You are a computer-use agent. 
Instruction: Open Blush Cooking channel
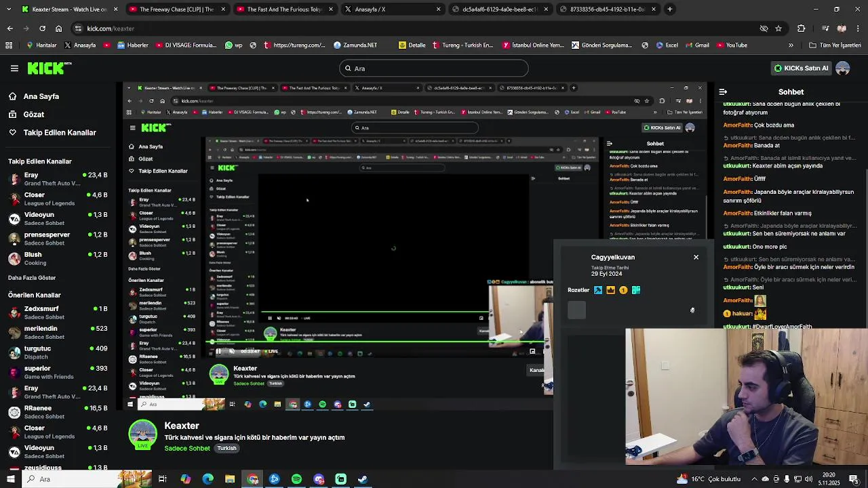[x=58, y=258]
